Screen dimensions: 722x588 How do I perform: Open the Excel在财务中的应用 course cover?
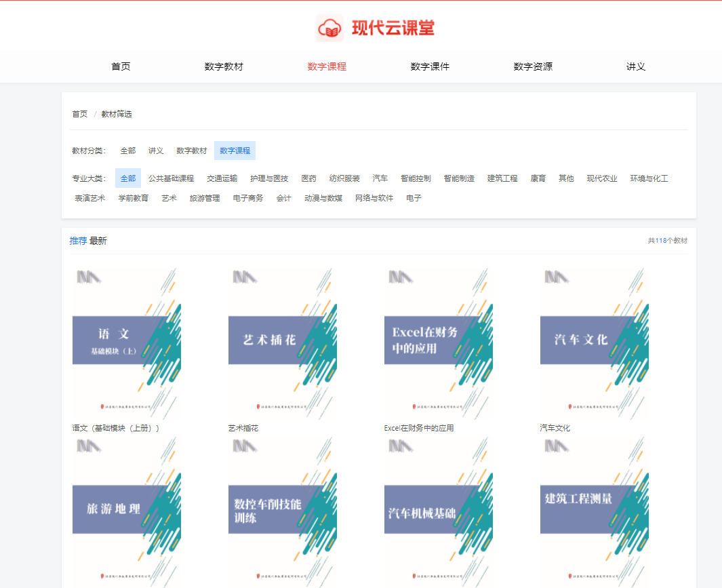pyautogui.click(x=439, y=342)
